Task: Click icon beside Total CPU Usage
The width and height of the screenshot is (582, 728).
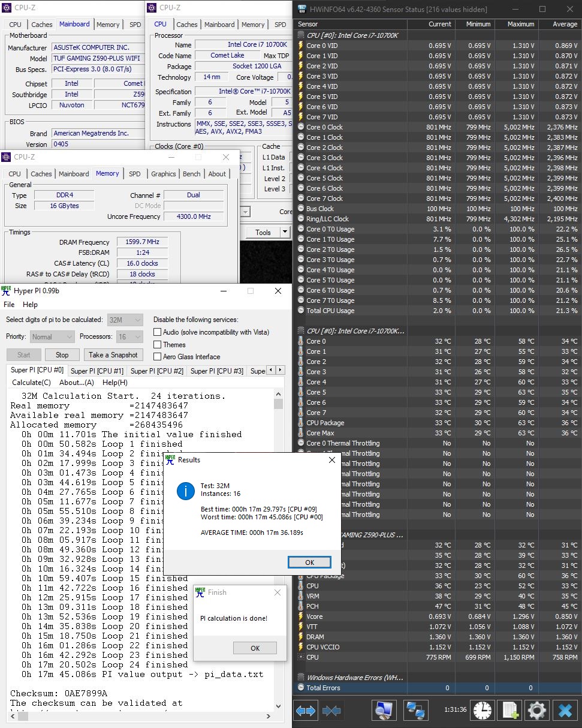Action: [x=301, y=311]
